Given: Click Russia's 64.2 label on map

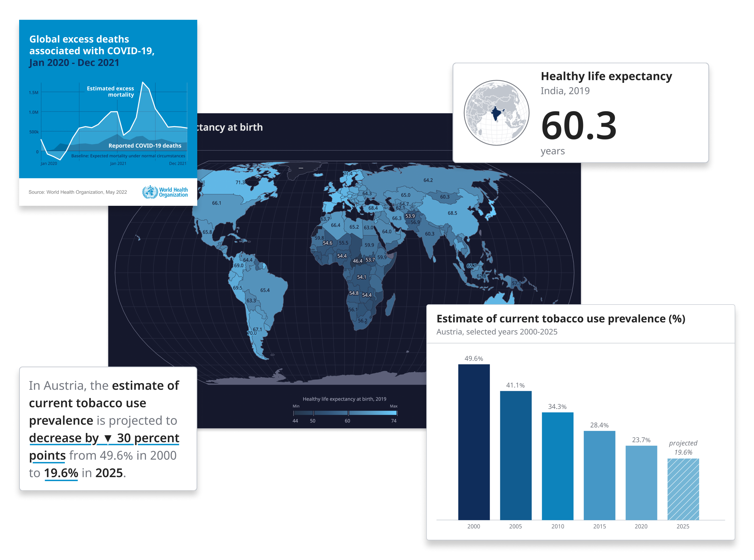Looking at the screenshot, I should (428, 180).
